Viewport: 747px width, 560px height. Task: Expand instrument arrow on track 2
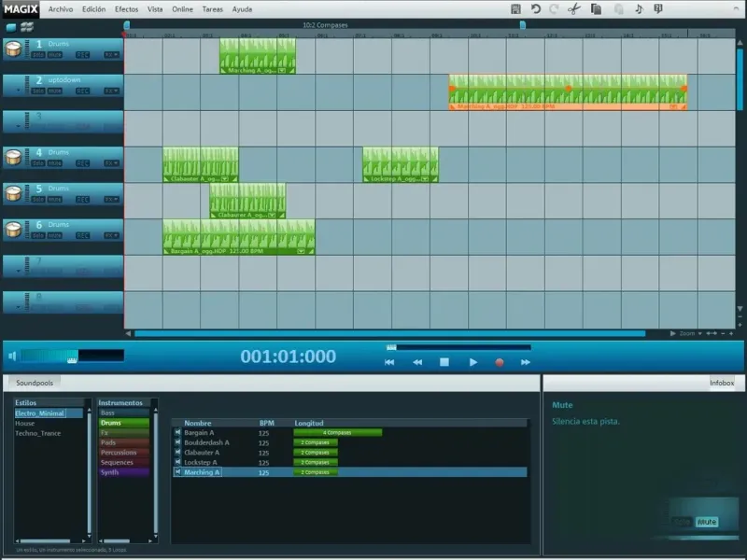pyautogui.click(x=18, y=91)
